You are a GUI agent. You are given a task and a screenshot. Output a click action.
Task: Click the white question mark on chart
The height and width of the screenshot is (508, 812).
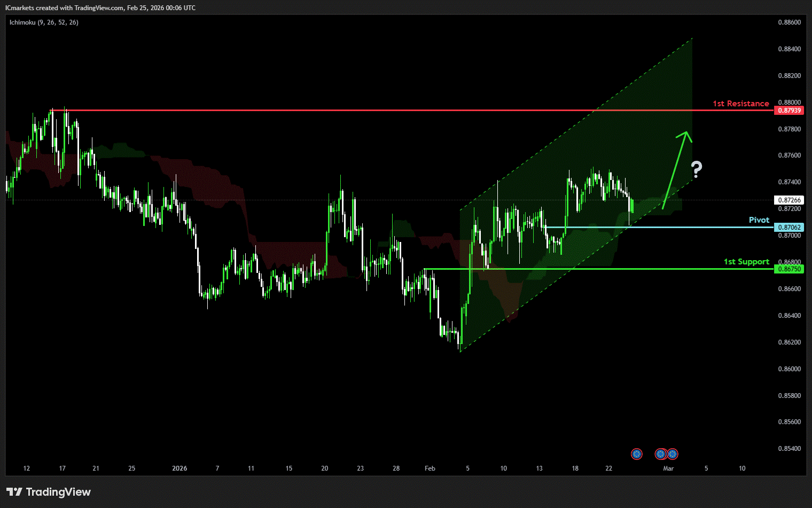(x=696, y=169)
